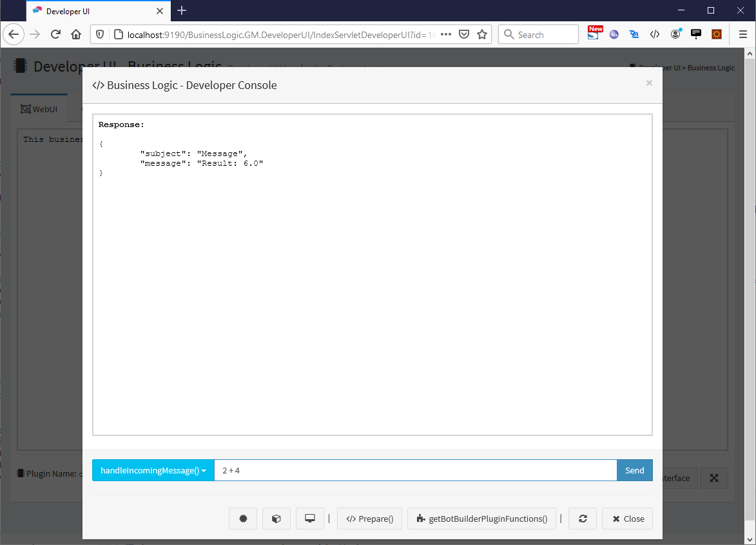
Task: Click the cube icon button
Action: pos(276,519)
